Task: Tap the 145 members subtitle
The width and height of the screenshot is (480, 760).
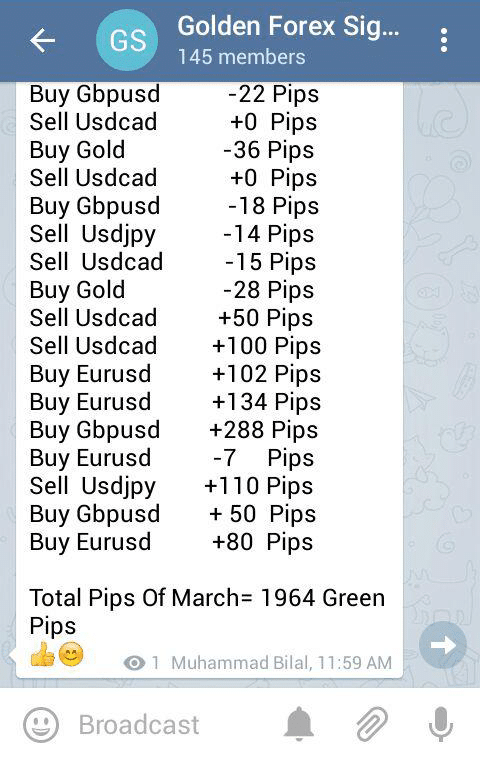Action: 241,57
